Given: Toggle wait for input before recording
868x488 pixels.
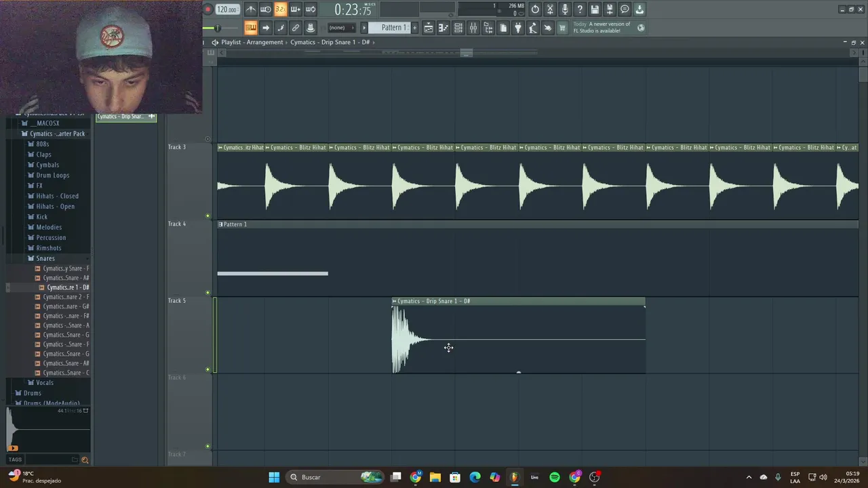Looking at the screenshot, I should (x=266, y=9).
